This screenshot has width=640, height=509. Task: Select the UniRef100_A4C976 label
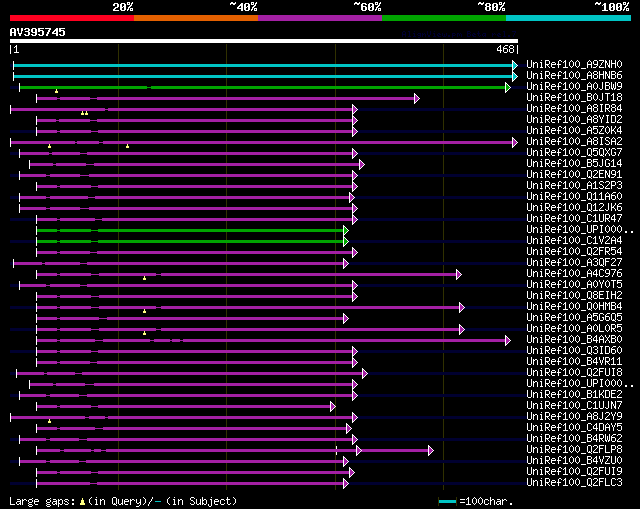[x=574, y=273]
